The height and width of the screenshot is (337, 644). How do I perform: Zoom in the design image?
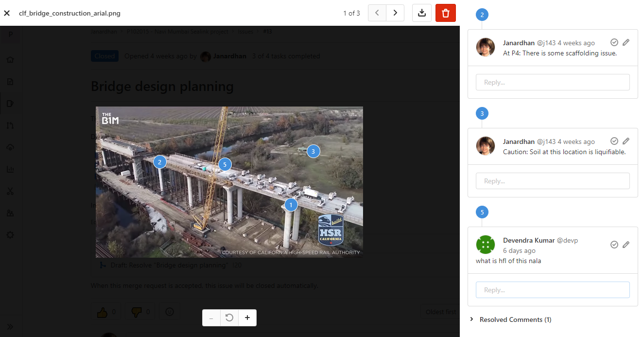pos(247,318)
